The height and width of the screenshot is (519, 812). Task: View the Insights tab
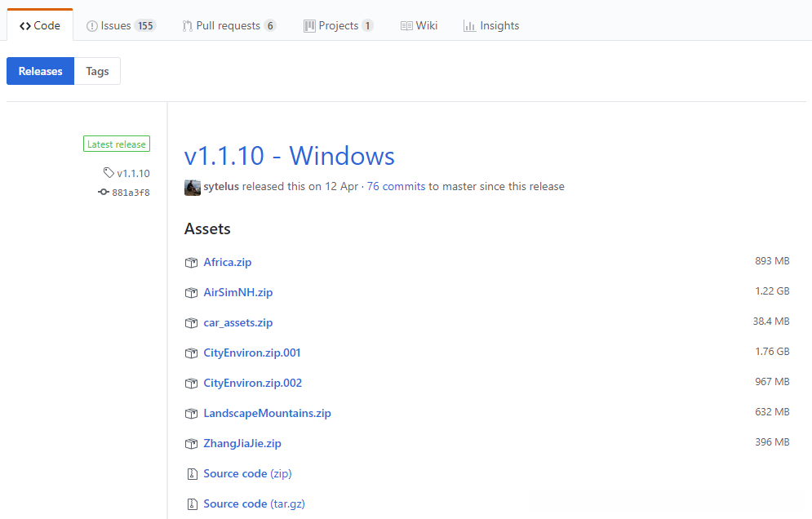(491, 25)
